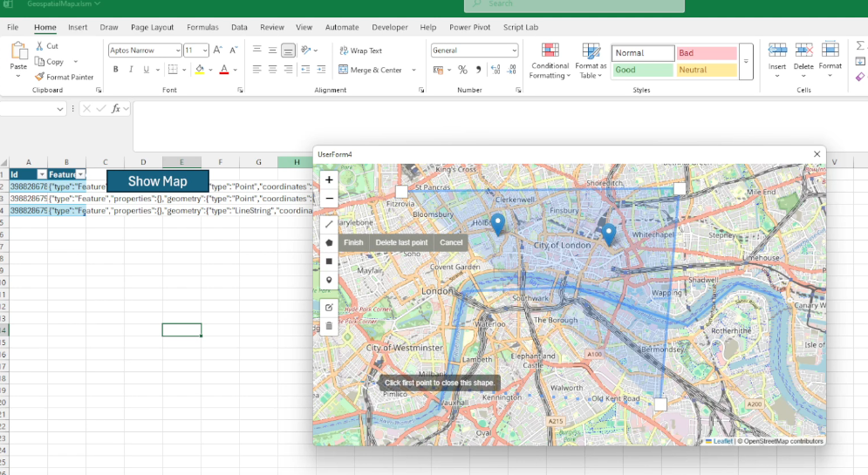
Task: Set top vertical alignment
Action: tap(256, 51)
